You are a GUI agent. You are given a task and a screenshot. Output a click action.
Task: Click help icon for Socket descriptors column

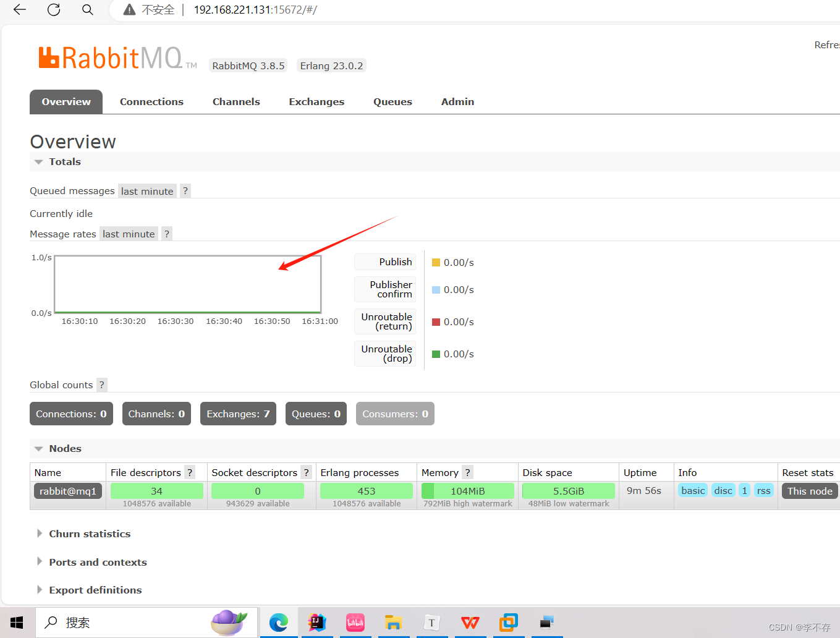[x=306, y=472]
